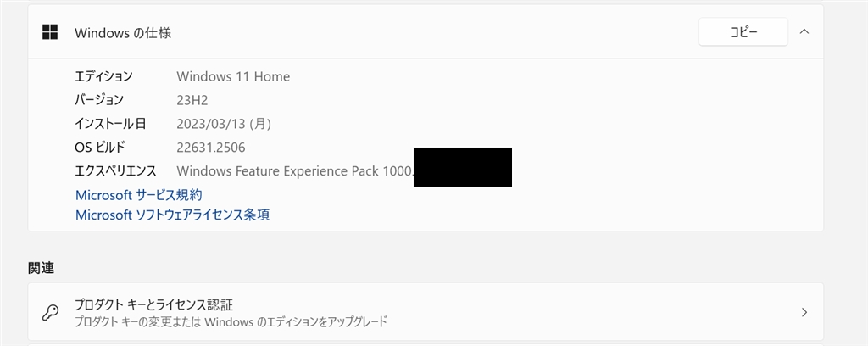Open the Microsoft ソフトウェアライセンス条項 link

coord(172,215)
